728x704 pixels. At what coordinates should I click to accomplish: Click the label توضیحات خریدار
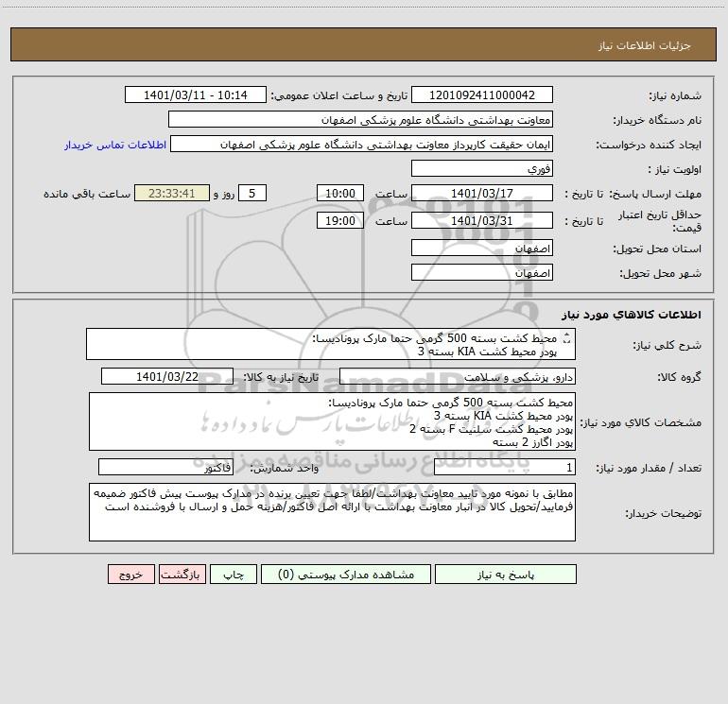click(x=664, y=514)
